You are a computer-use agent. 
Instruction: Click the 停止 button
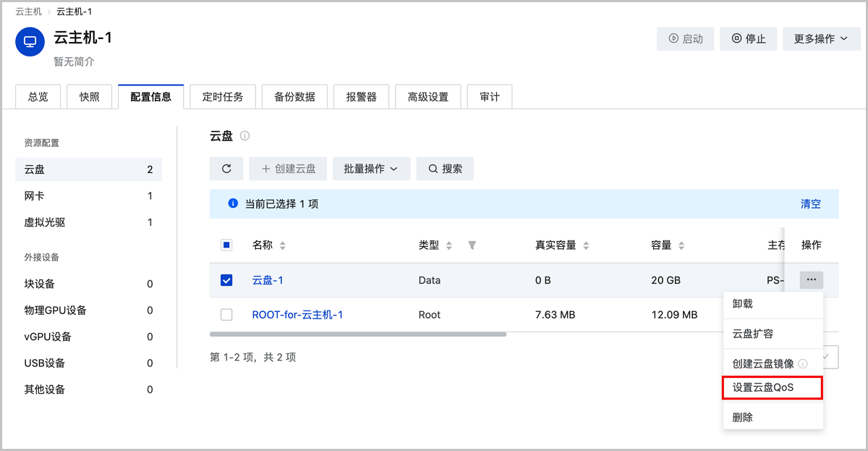(748, 39)
